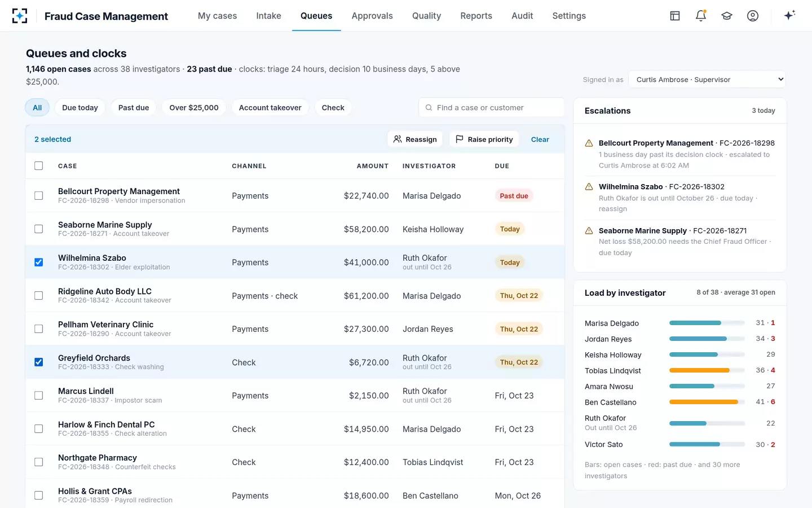The width and height of the screenshot is (812, 508).
Task: Click Keisha Holloway in load list
Action: [x=613, y=355]
